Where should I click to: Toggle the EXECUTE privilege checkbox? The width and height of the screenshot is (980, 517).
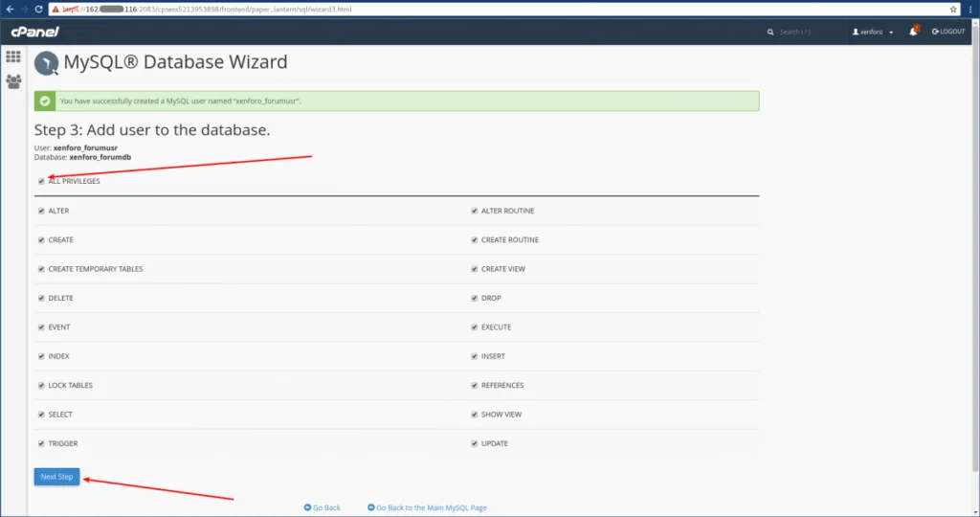click(474, 326)
